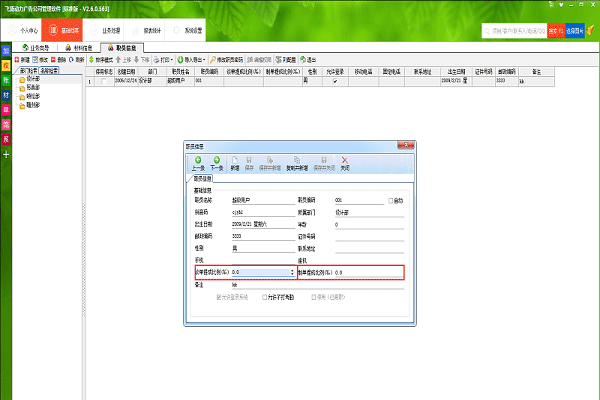600x400 pixels.
Task: Click the green plus icon on left sidebar
Action: pos(6,154)
